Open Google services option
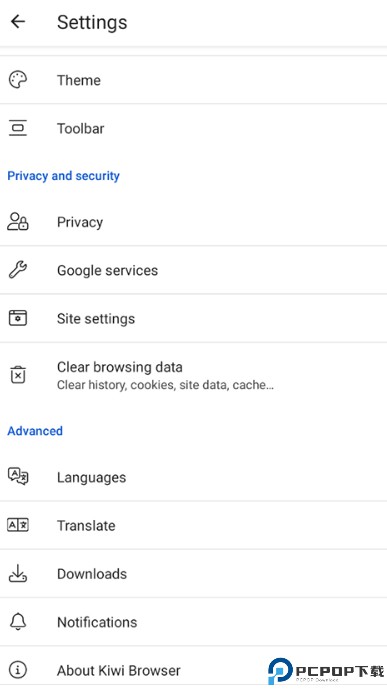This screenshot has height=692, width=387. pos(193,270)
